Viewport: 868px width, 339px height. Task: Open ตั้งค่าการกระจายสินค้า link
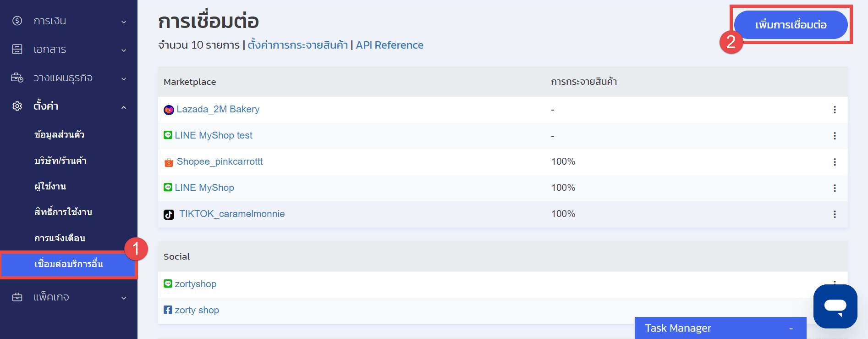click(297, 45)
